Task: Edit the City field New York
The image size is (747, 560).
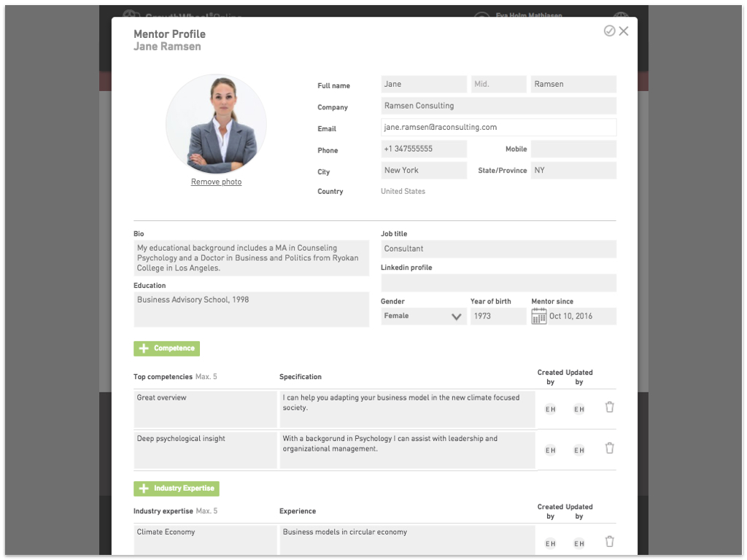Action: pos(424,171)
